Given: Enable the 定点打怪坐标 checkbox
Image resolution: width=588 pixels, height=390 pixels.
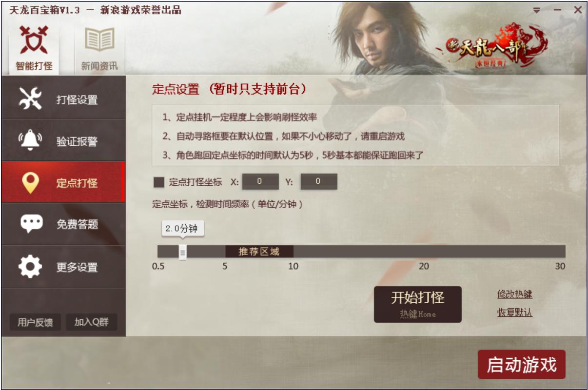Looking at the screenshot, I should tap(159, 182).
